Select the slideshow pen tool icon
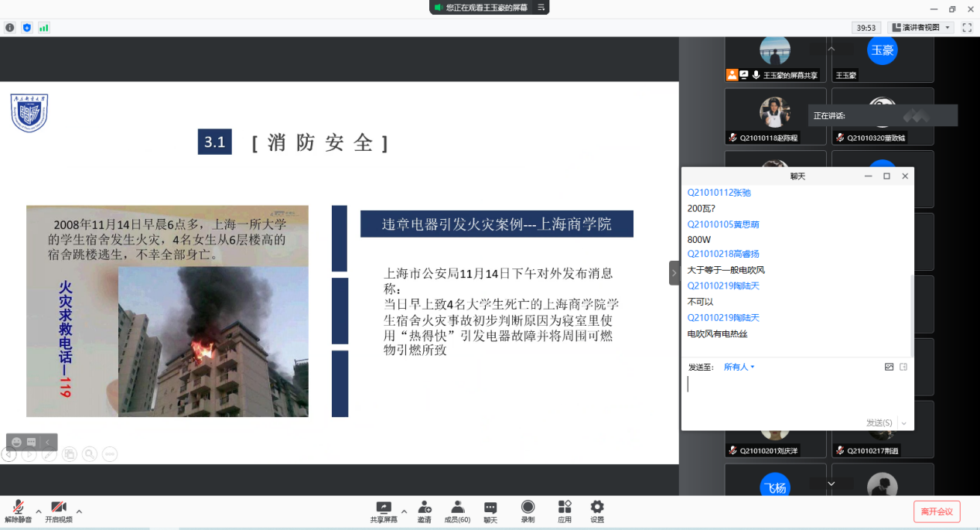 point(49,454)
